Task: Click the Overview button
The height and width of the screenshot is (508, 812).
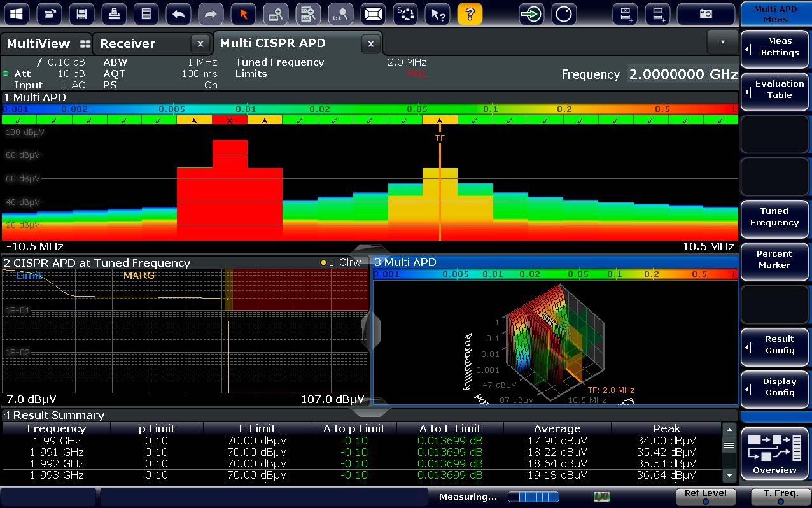Action: 774,453
